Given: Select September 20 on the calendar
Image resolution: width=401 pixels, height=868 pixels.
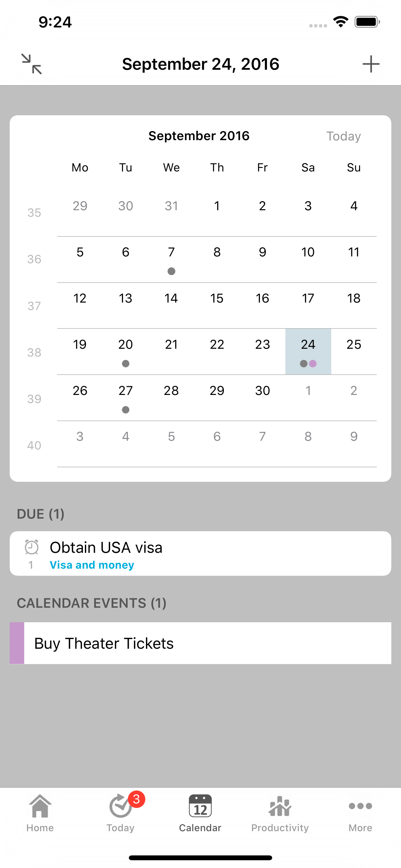Looking at the screenshot, I should [125, 351].
